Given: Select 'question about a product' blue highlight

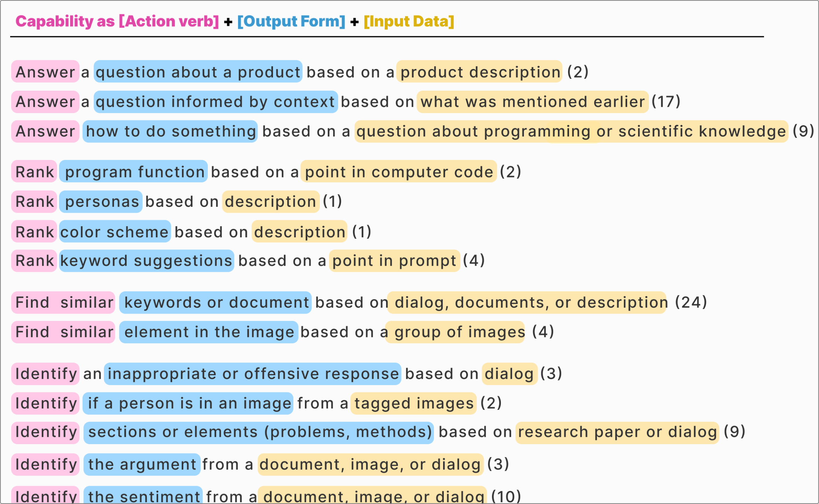Looking at the screenshot, I should tap(198, 71).
